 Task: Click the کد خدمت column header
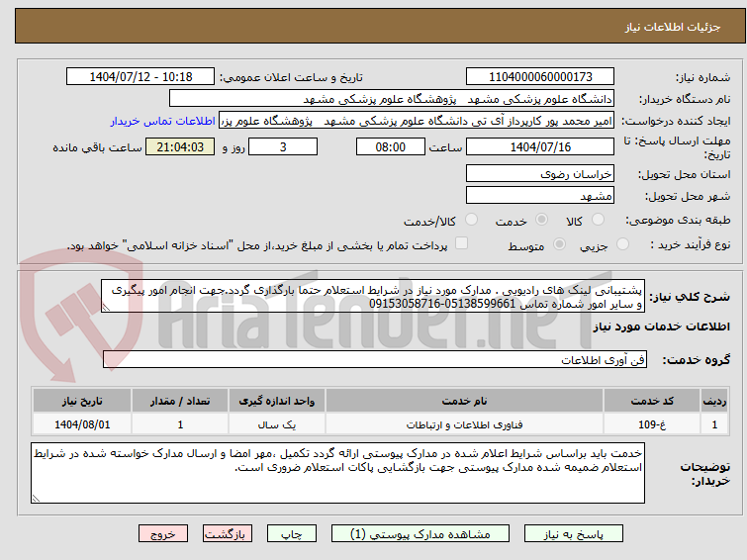pos(652,401)
